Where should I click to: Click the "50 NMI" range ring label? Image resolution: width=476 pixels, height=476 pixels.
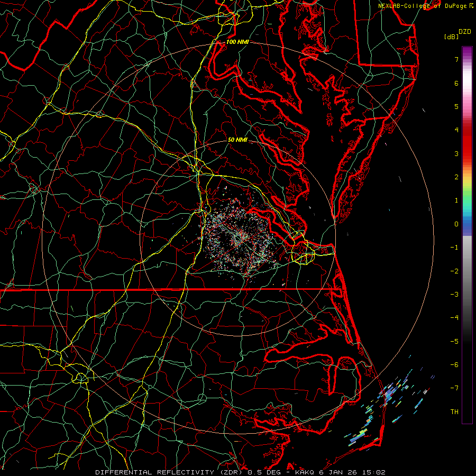tap(237, 140)
